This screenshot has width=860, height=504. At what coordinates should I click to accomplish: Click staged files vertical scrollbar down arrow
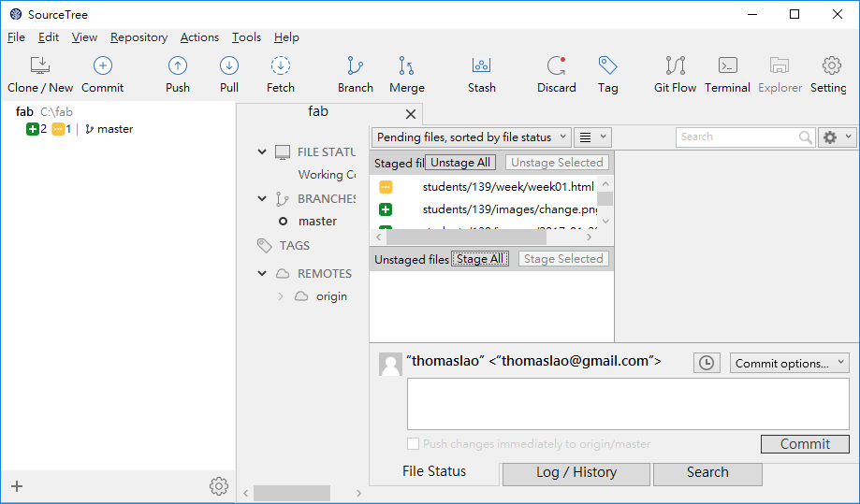coord(605,222)
